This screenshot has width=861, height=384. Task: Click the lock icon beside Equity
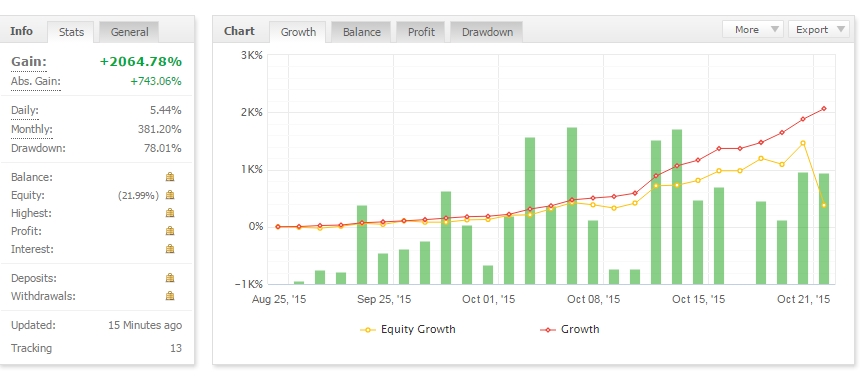[x=170, y=195]
